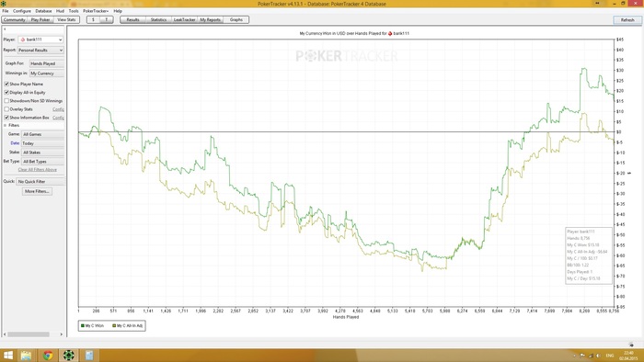Screen dimensions: 644x362
Task: Click the PokerTracker logo in title bar
Action: pos(4,4)
